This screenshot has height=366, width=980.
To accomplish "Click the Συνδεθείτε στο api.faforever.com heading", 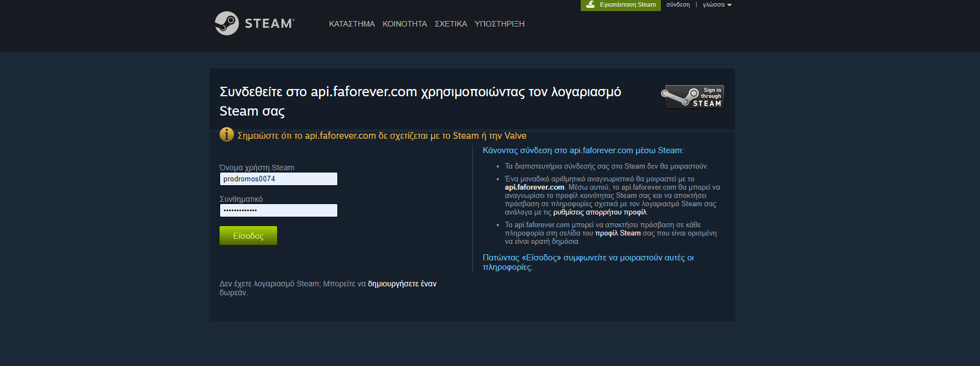I will 420,101.
